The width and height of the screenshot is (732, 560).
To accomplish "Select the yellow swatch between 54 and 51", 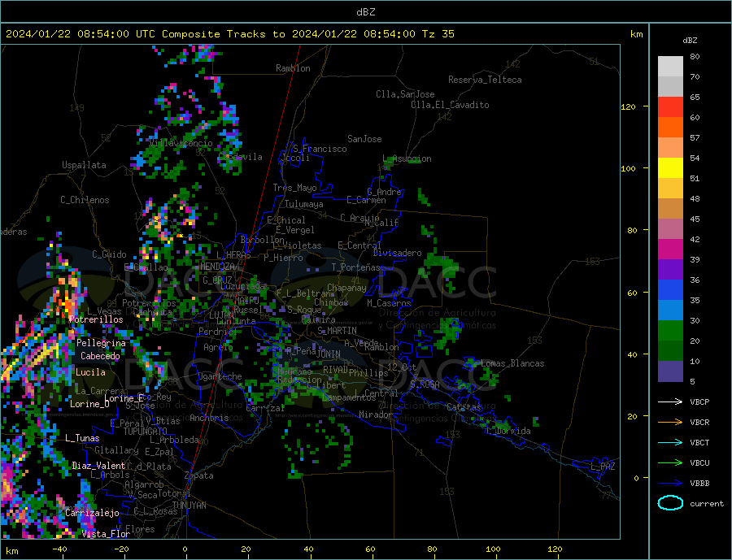I will coord(670,168).
